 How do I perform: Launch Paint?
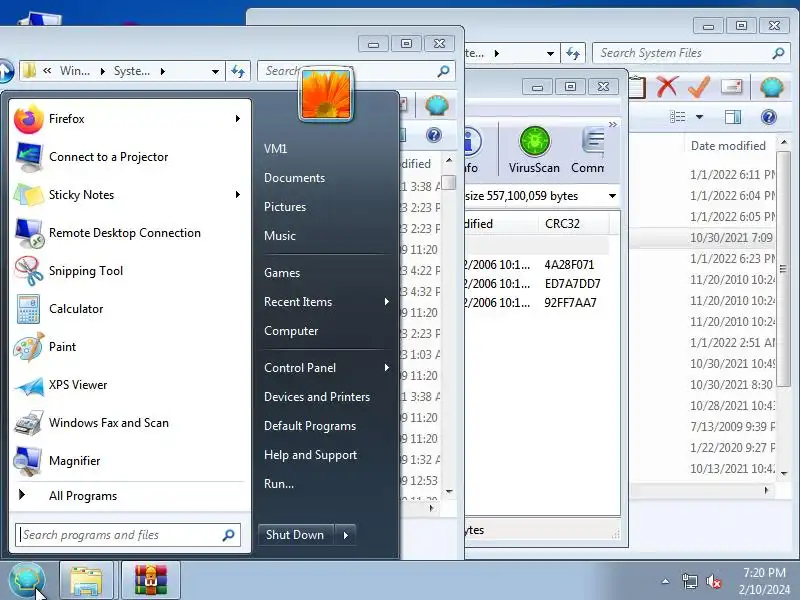130,347
